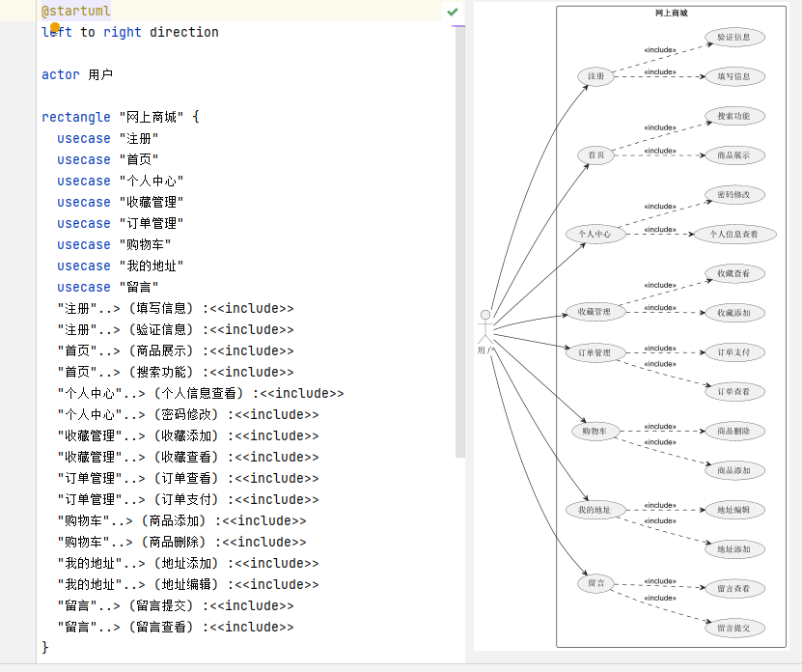
Task: Click the 'usecase "购物车"' code line
Action: coord(114,244)
